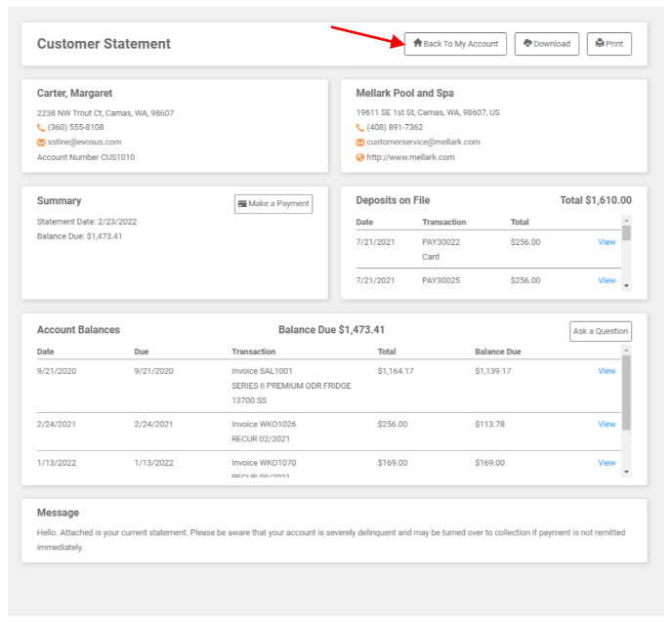Viewport: 672px width, 624px height.
Task: Click Account Number CUS1010 text
Action: tap(86, 157)
